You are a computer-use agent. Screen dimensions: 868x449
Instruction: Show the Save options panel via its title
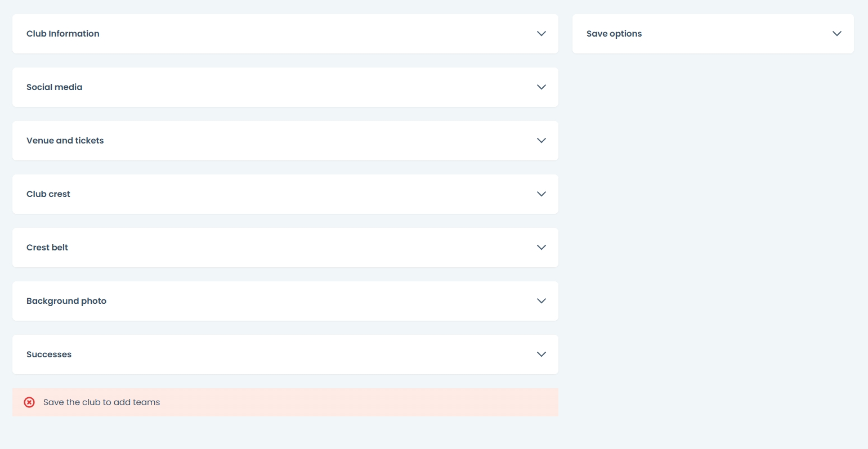(x=614, y=34)
